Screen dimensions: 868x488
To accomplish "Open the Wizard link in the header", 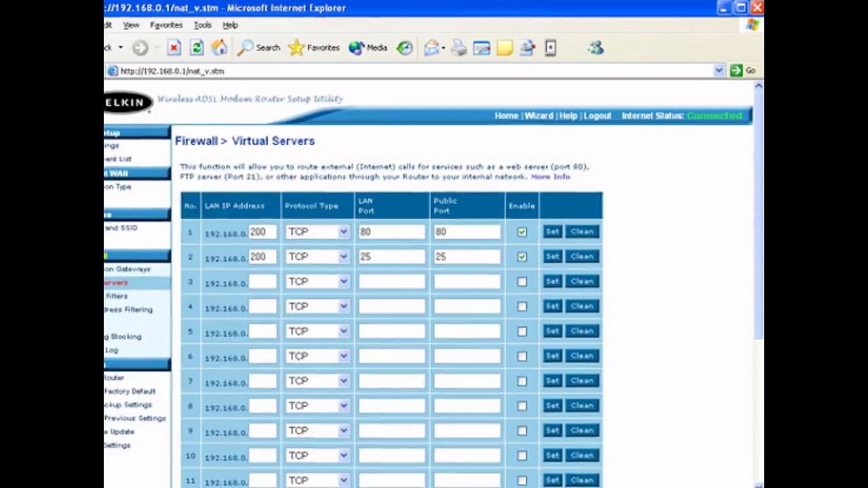I will point(539,116).
